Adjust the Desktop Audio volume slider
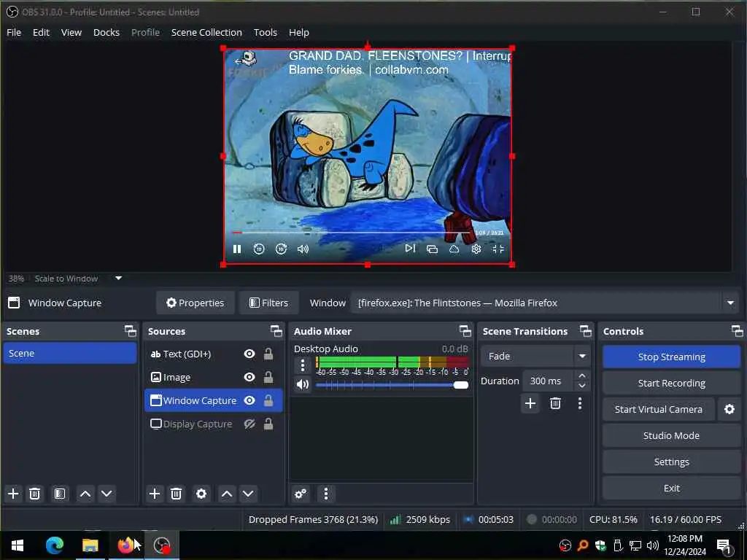Image resolution: width=747 pixels, height=560 pixels. (x=392, y=385)
